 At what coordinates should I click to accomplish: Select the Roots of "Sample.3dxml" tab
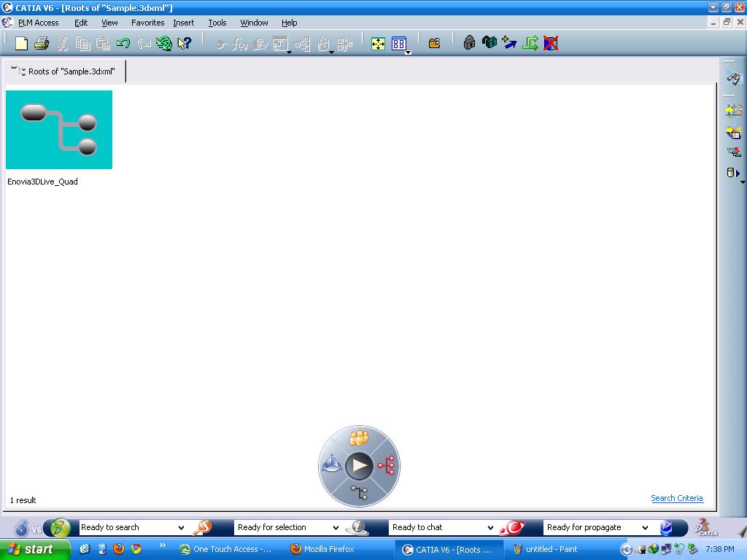point(65,71)
